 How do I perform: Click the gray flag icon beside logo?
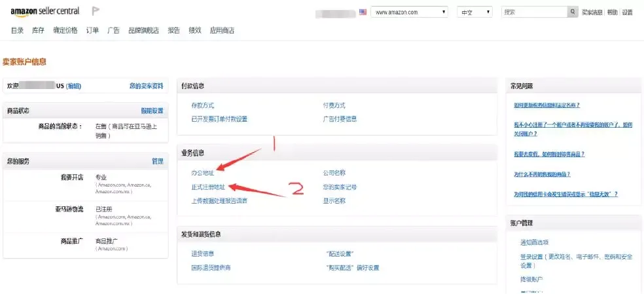coord(95,11)
